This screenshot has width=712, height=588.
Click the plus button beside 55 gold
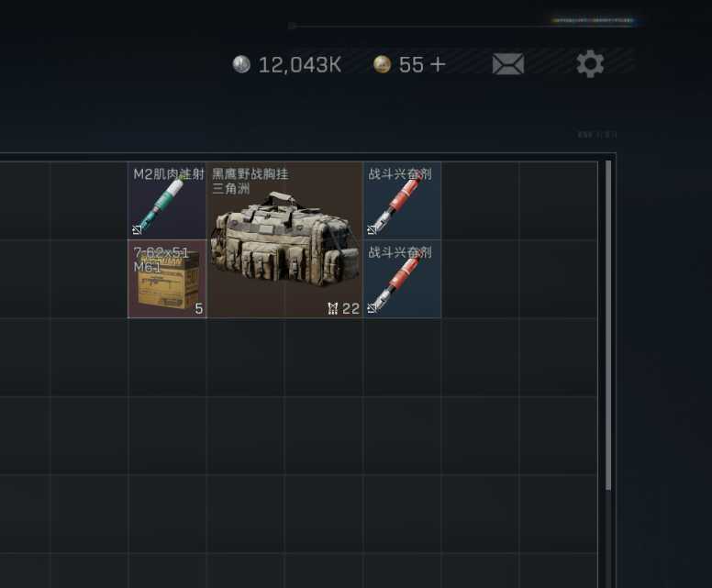tap(438, 64)
